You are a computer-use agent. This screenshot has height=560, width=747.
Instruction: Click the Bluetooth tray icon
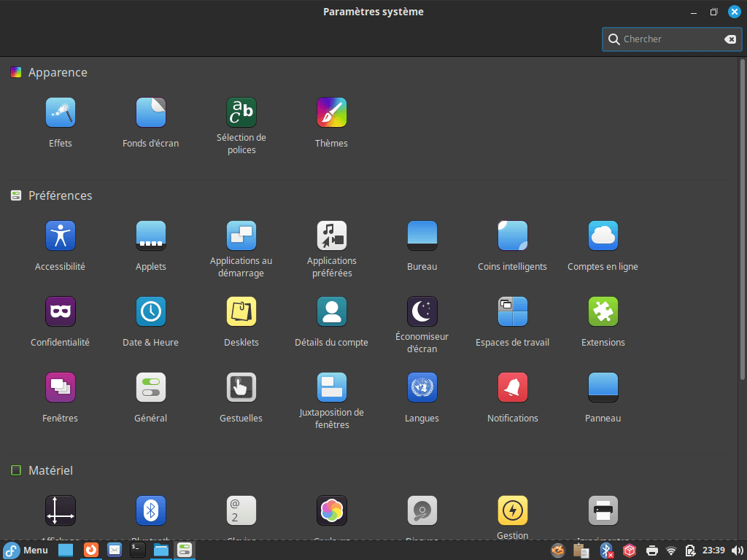606,551
